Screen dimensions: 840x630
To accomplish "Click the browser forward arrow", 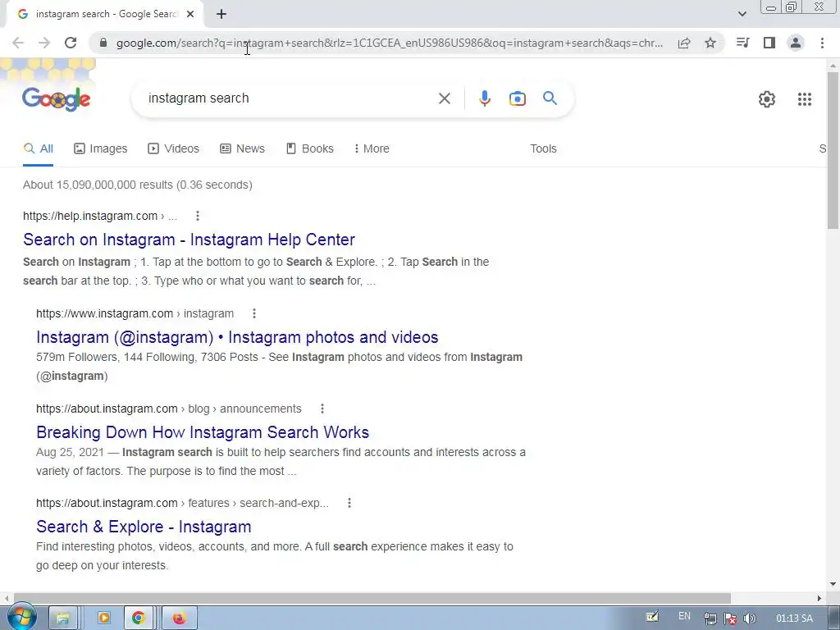I will (x=44, y=43).
